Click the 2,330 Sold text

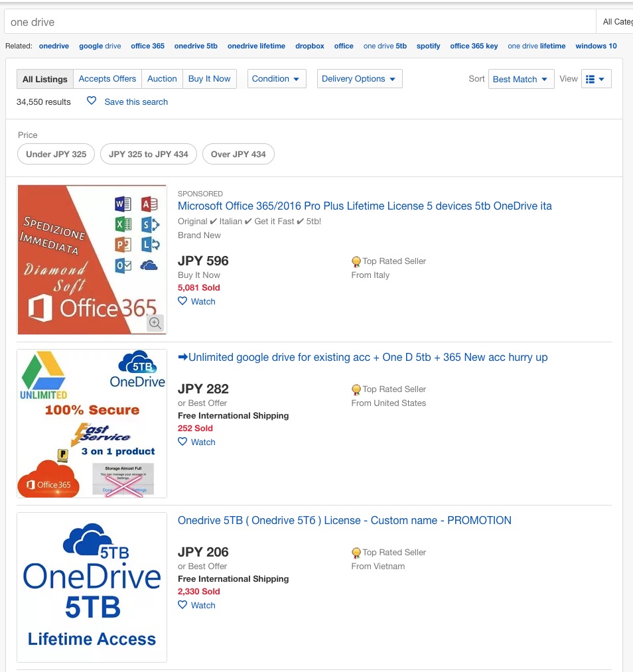[x=199, y=592]
